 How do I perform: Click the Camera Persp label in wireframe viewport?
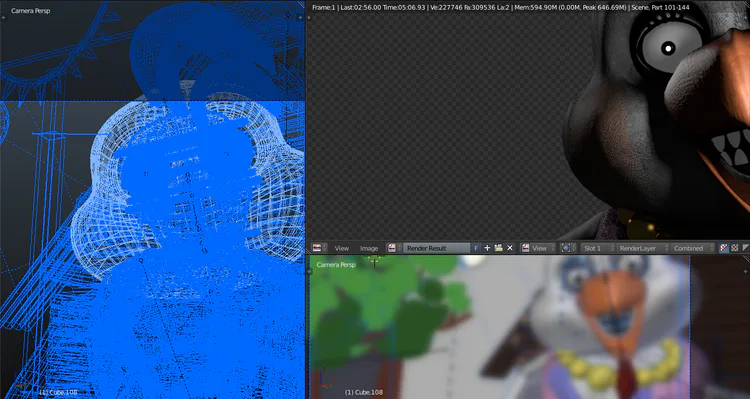[x=31, y=11]
